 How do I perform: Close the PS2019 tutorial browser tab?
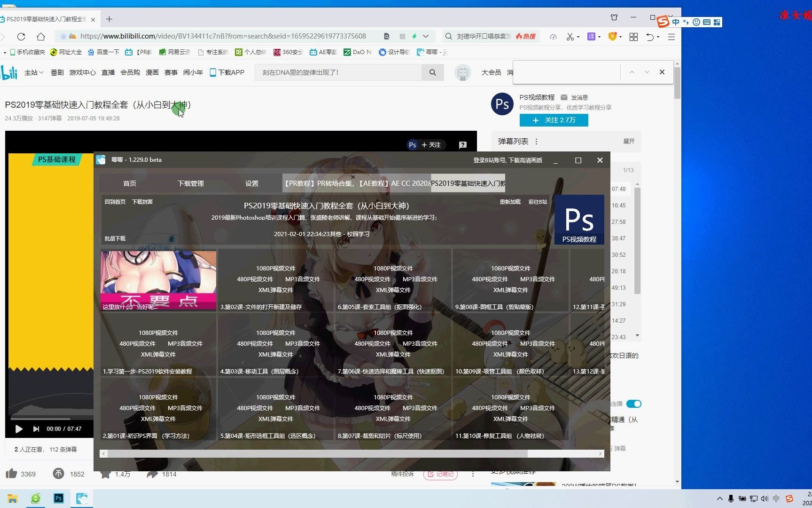point(93,19)
